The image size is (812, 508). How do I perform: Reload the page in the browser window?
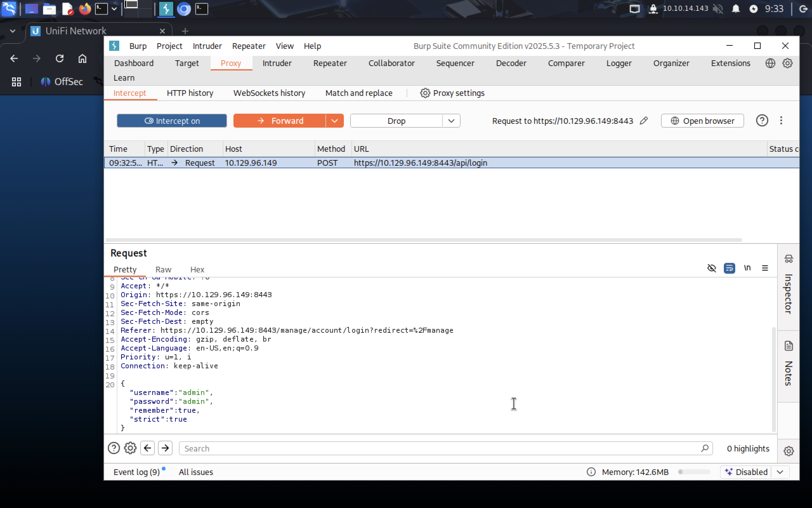(x=59, y=58)
